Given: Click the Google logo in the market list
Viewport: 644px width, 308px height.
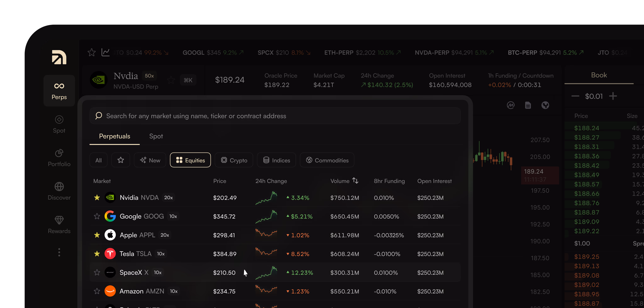Looking at the screenshot, I should pyautogui.click(x=110, y=216).
